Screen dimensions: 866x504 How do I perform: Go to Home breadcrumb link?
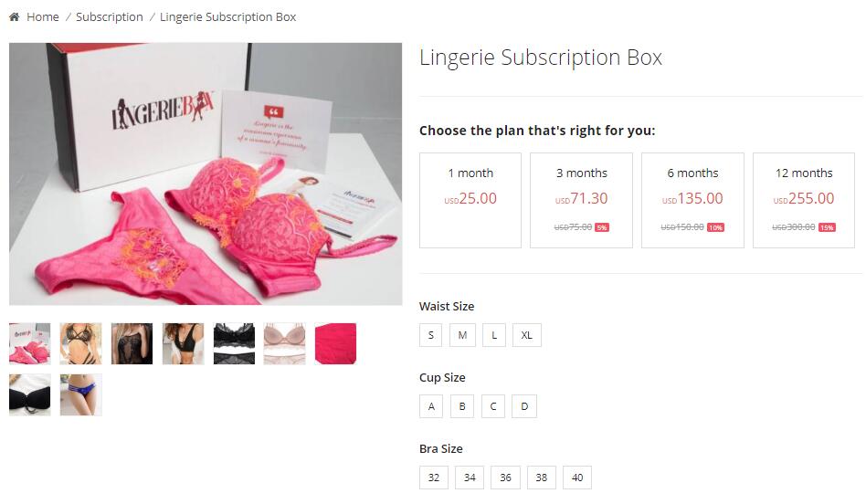click(x=43, y=17)
